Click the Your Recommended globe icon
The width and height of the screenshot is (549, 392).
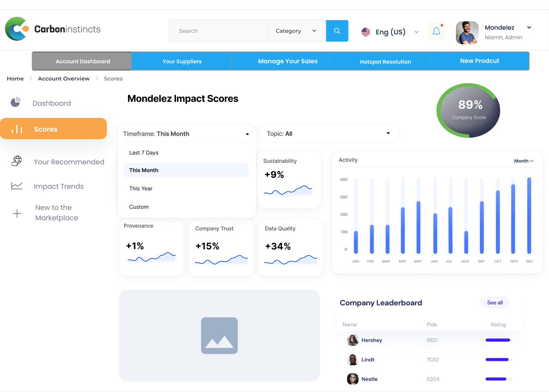pos(17,161)
